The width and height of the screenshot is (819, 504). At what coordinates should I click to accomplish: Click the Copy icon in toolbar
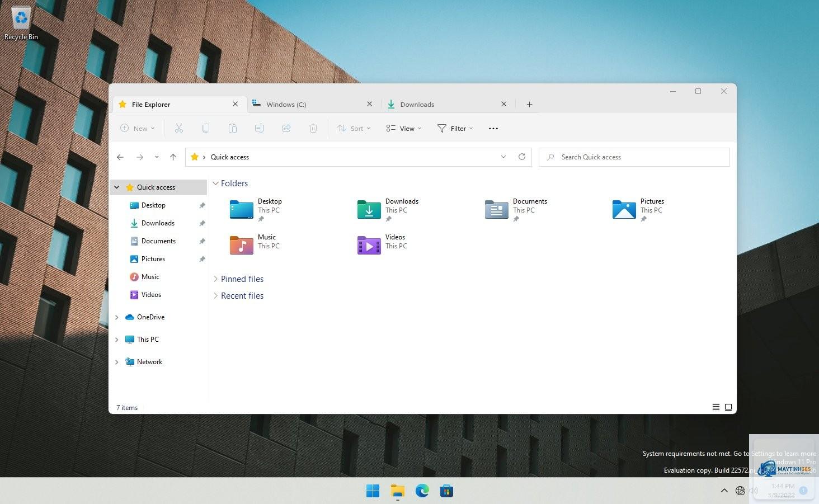[x=206, y=128]
